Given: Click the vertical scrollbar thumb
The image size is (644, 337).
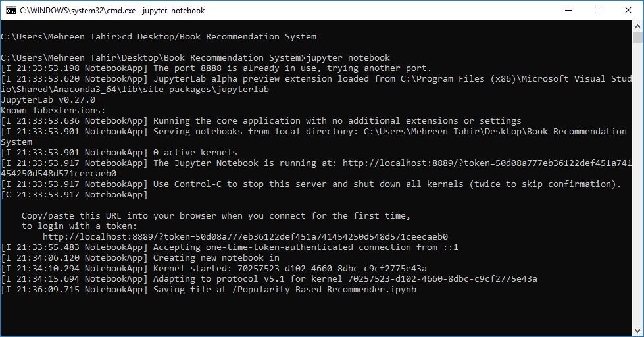Looking at the screenshot, I should [x=637, y=37].
